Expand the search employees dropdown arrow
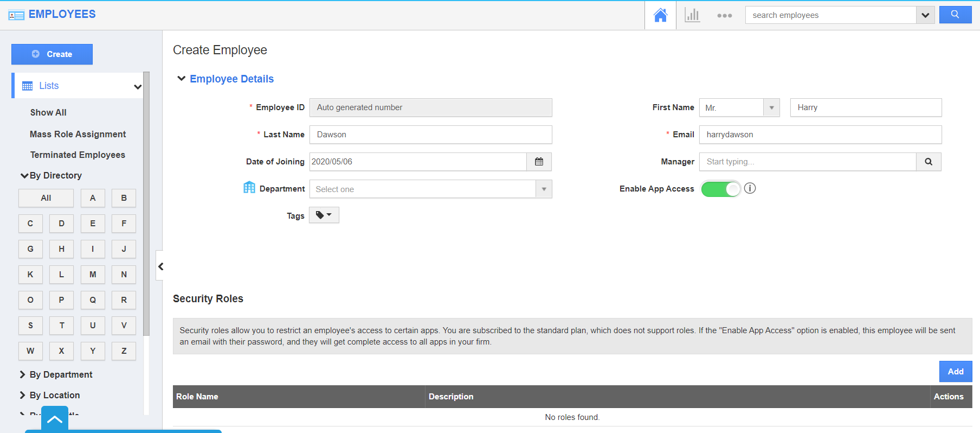The height and width of the screenshot is (433, 980). pos(925,15)
